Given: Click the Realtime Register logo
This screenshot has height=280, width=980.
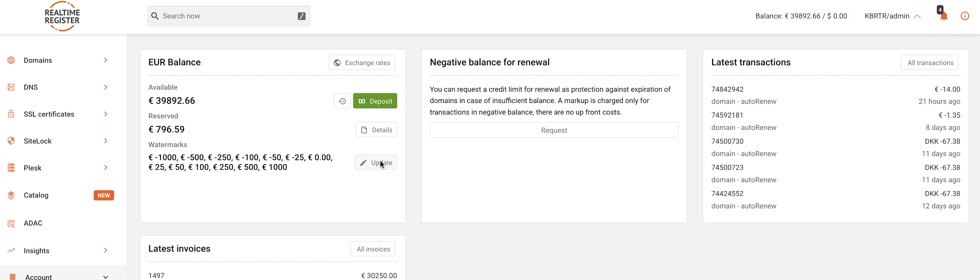Looking at the screenshot, I should (x=62, y=17).
